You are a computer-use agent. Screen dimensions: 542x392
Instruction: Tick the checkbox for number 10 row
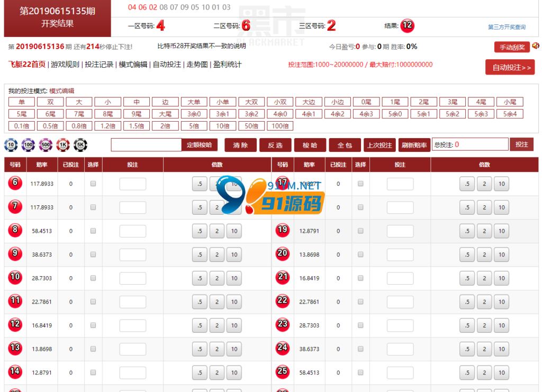pyautogui.click(x=93, y=278)
